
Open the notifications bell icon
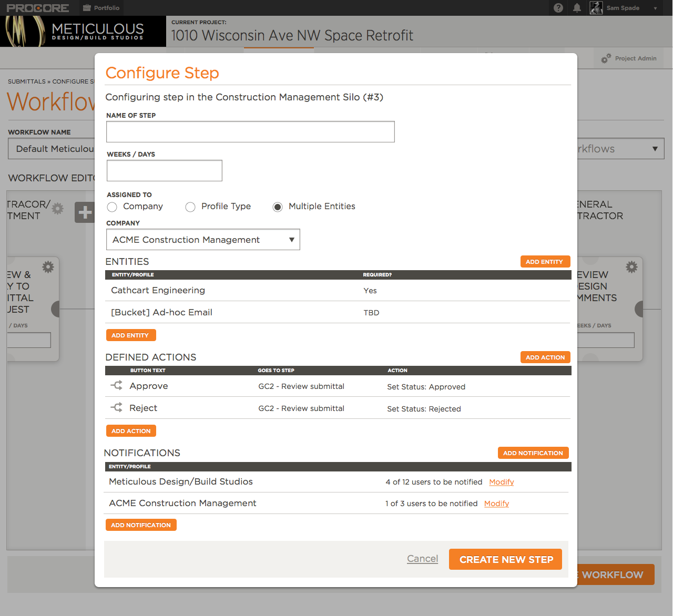577,8
